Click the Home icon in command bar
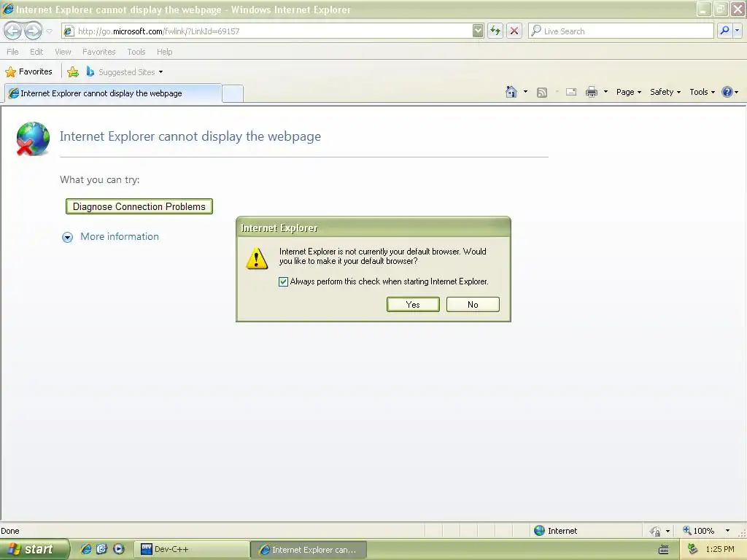The height and width of the screenshot is (560, 747). 511,92
